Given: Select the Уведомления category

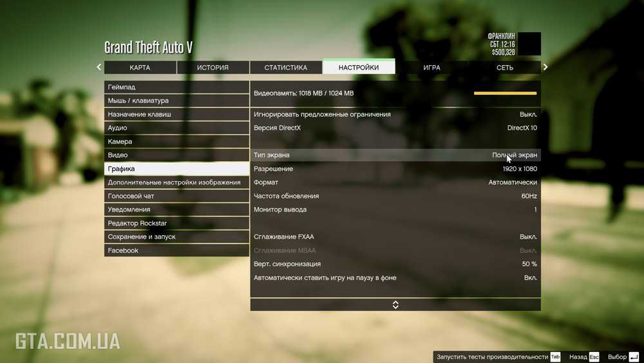Looking at the screenshot, I should coord(176,210).
